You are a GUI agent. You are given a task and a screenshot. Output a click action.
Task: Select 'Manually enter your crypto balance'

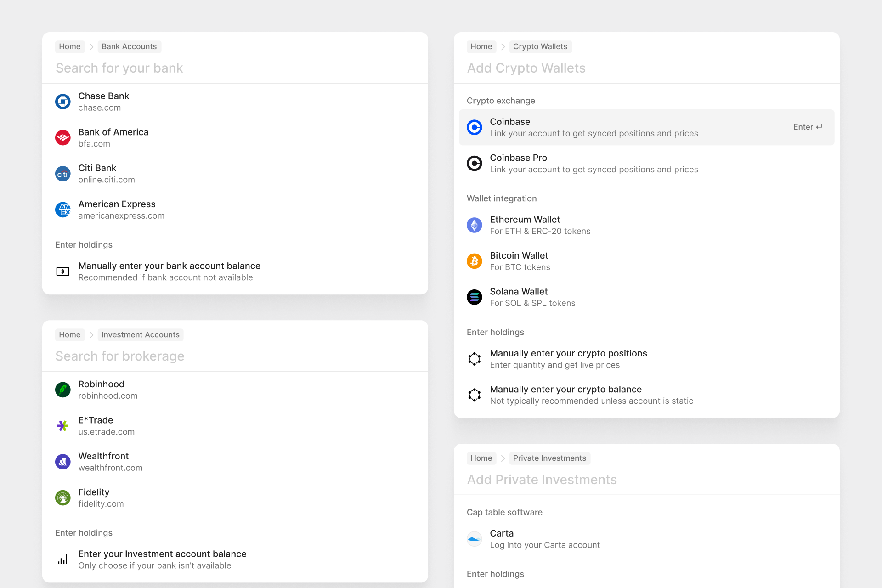point(647,395)
